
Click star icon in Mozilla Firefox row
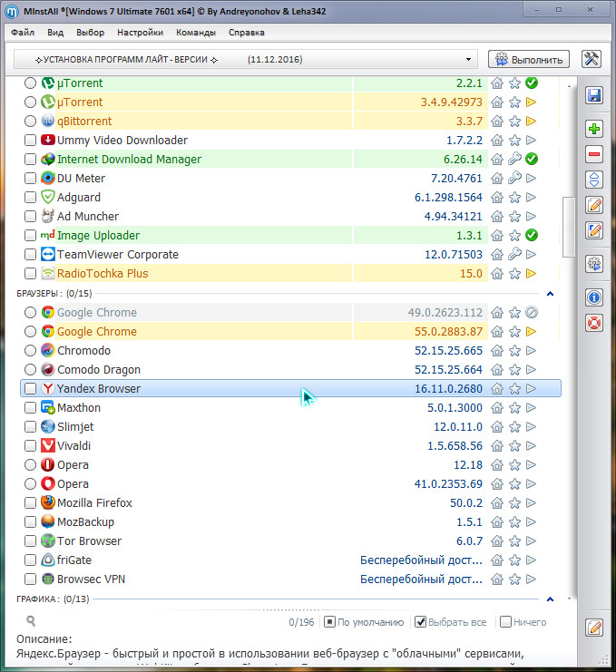[x=514, y=503]
